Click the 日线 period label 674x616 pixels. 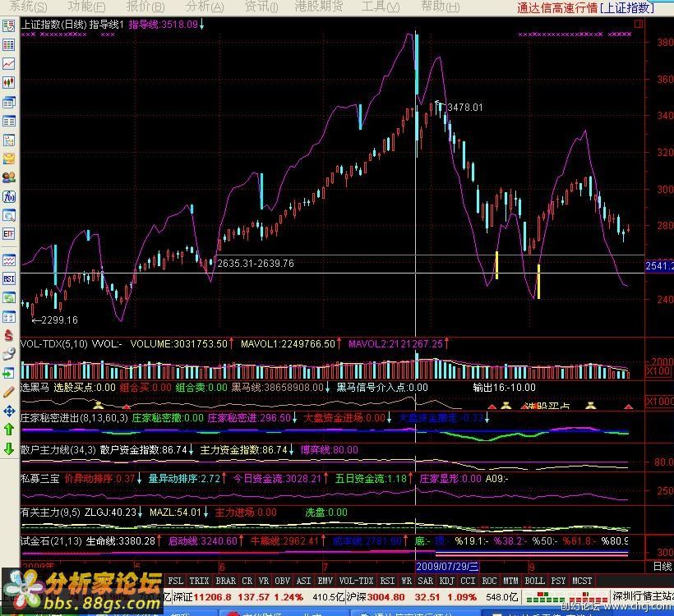(x=662, y=567)
